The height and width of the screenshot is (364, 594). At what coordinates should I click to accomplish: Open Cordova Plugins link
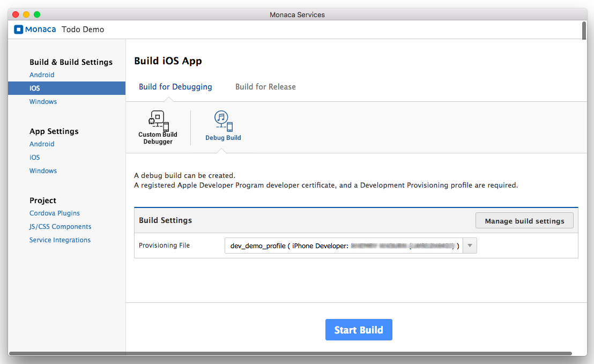pyautogui.click(x=55, y=213)
